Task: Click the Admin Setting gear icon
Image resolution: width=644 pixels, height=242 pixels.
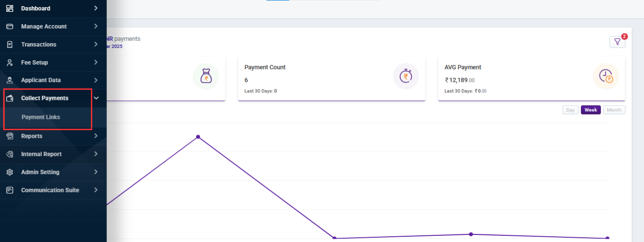Action: 9,172
